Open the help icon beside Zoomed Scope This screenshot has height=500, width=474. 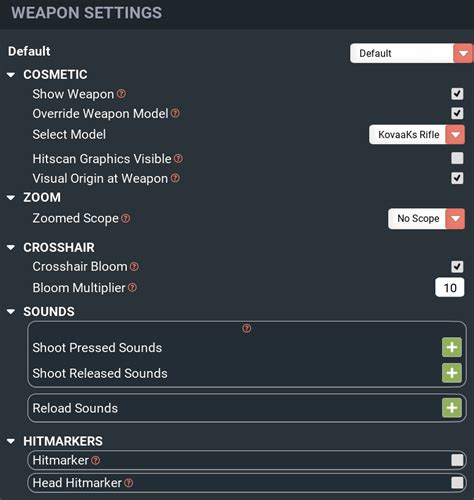[126, 218]
